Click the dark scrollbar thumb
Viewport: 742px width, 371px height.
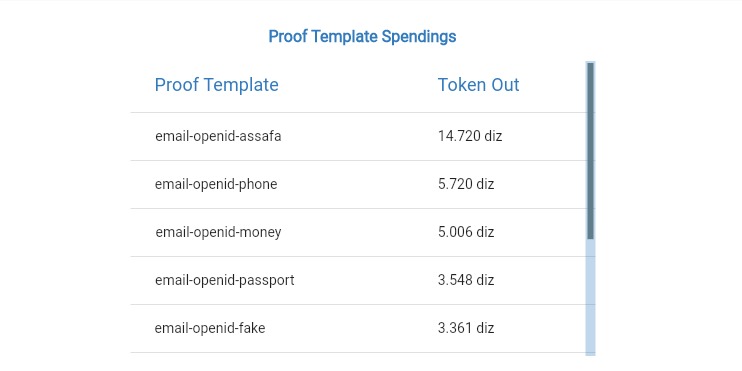pyautogui.click(x=591, y=151)
